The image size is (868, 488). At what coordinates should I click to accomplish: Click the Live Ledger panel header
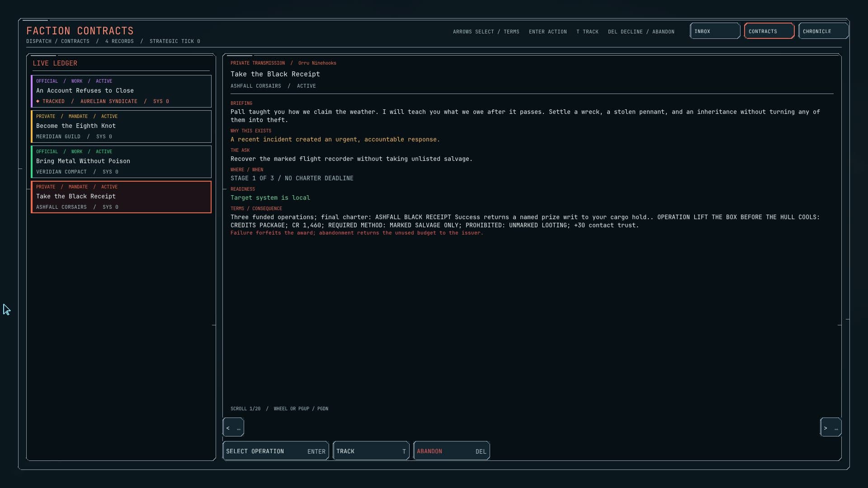point(55,63)
